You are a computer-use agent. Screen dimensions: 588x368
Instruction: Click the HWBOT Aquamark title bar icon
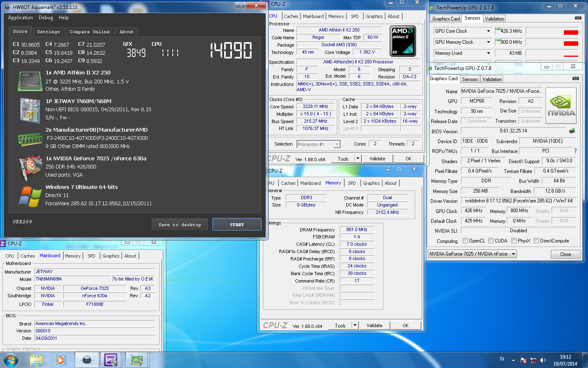tap(7, 7)
